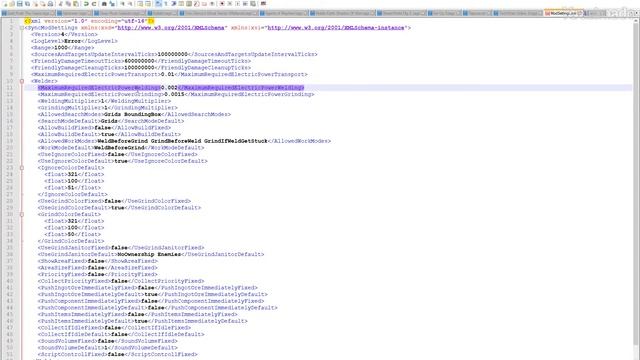
Task: Click the MaximumRequiredElectricPowerGrinding value 0.0015
Action: click(x=174, y=94)
